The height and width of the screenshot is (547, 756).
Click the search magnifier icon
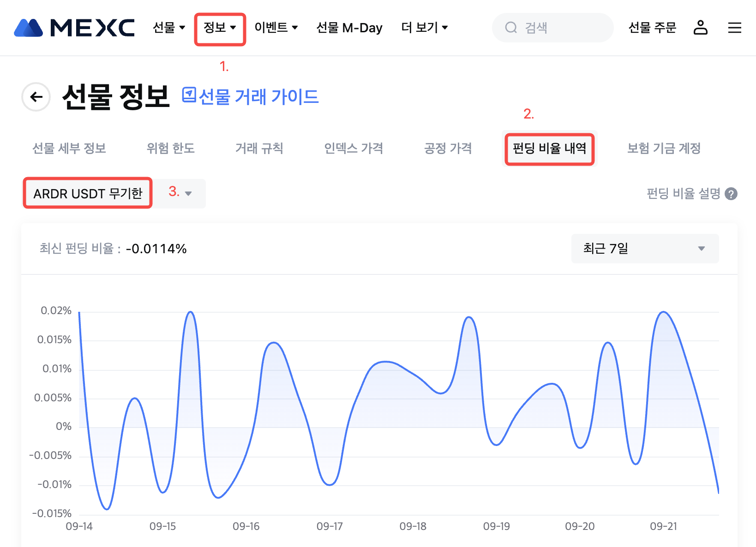(x=511, y=28)
